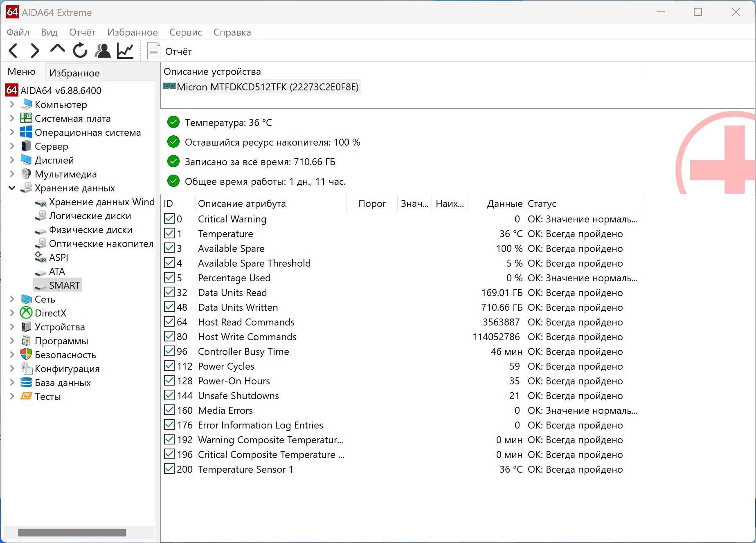Select the Операционная система Windows icon
This screenshot has height=543, width=756.
click(26, 132)
